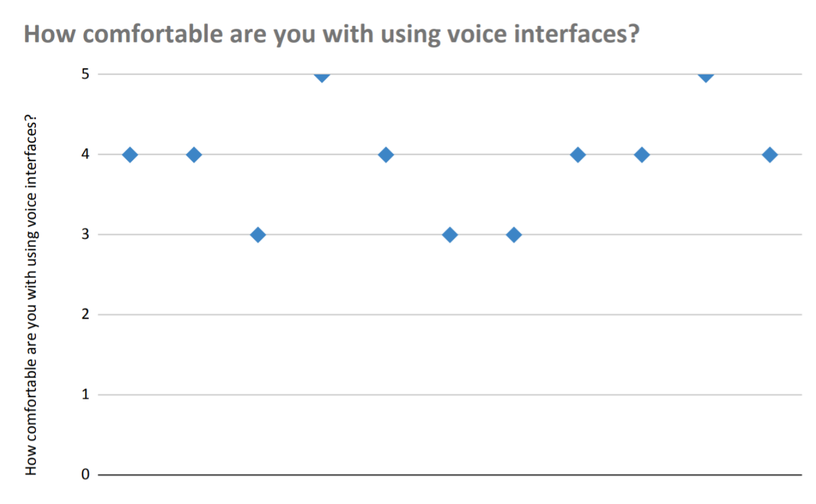The image size is (816, 504).
Task: Click the rightmost diamond in the chart
Action: [770, 155]
